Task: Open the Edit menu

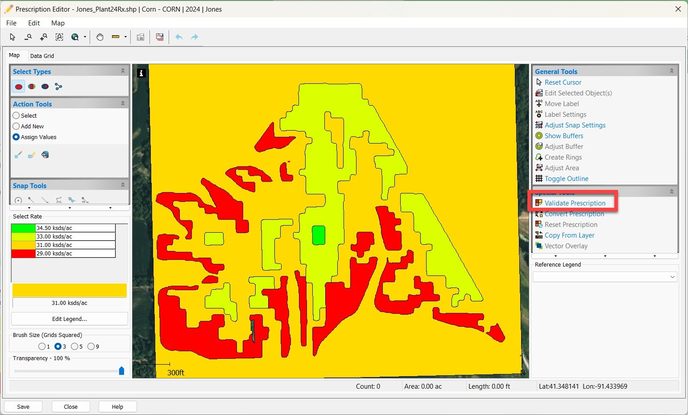Action: click(x=34, y=22)
